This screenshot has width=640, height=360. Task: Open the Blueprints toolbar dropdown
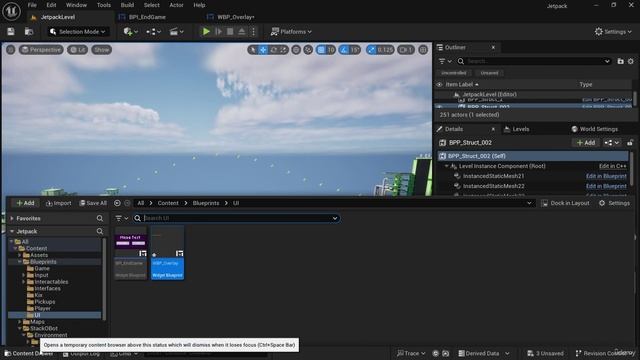(153, 31)
